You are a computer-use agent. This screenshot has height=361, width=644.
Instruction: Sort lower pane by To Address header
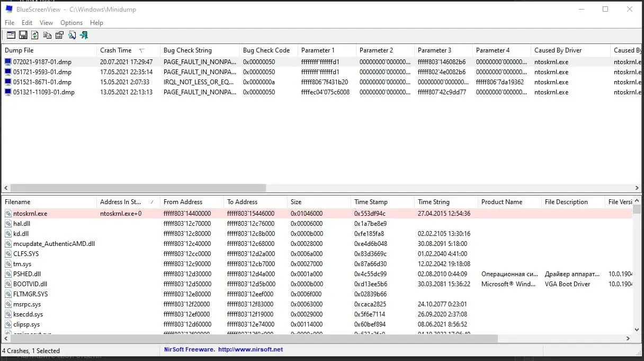[256, 202]
